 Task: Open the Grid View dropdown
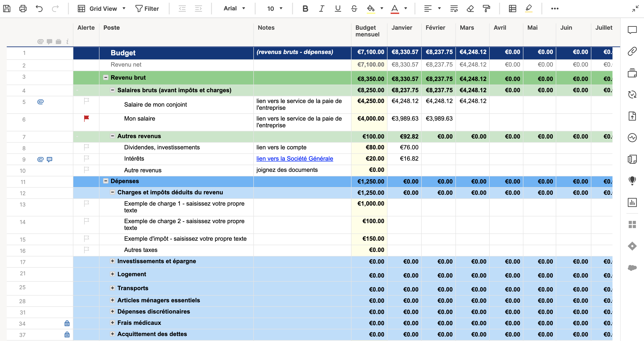pyautogui.click(x=101, y=9)
